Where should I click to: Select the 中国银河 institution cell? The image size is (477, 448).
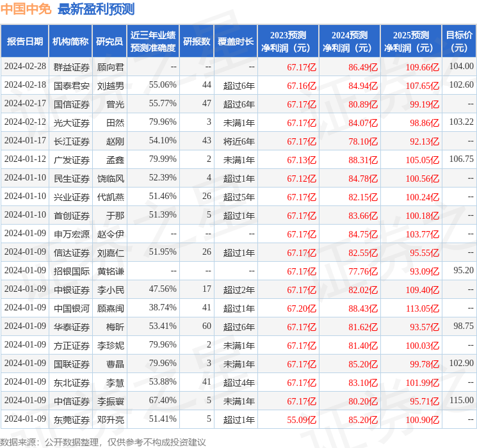pos(72,308)
